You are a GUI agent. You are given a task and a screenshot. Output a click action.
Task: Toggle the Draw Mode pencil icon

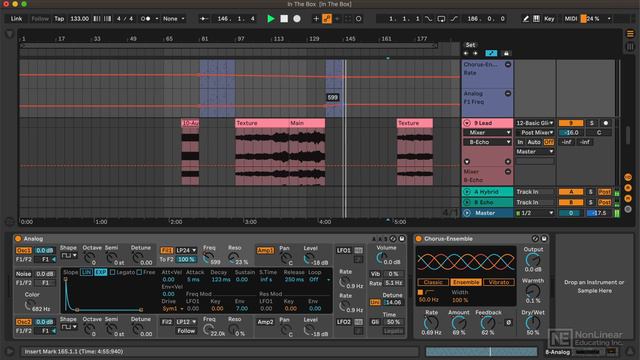(526, 19)
